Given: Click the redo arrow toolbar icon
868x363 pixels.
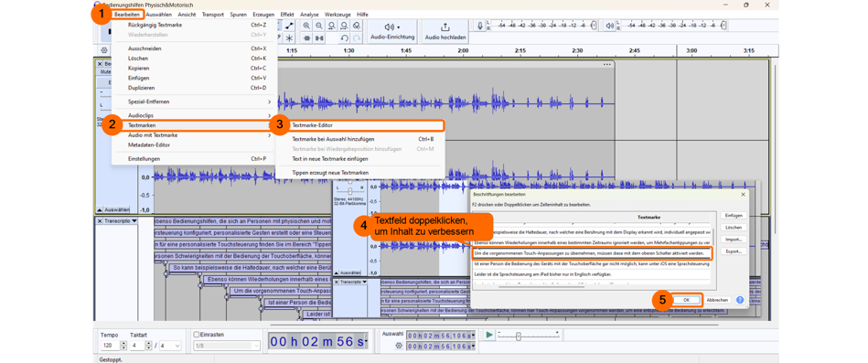Looking at the screenshot, I should (x=357, y=38).
